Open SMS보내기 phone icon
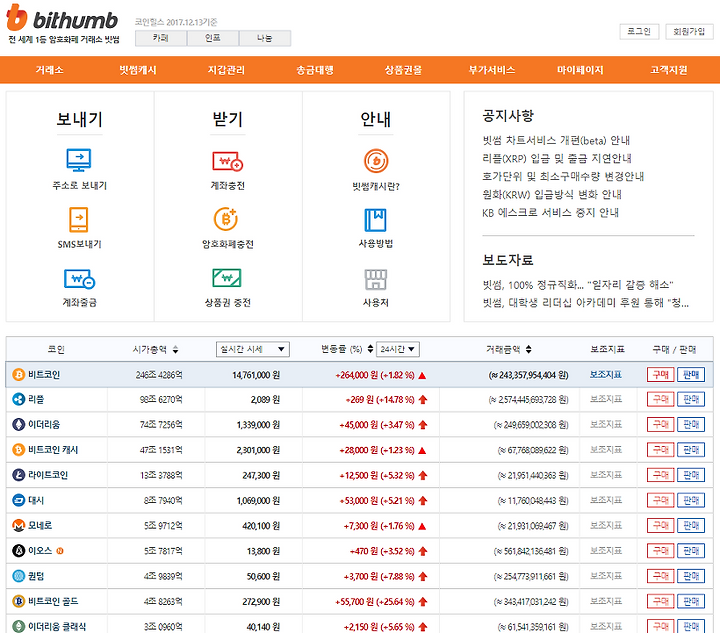This screenshot has width=720, height=633. pos(79,219)
